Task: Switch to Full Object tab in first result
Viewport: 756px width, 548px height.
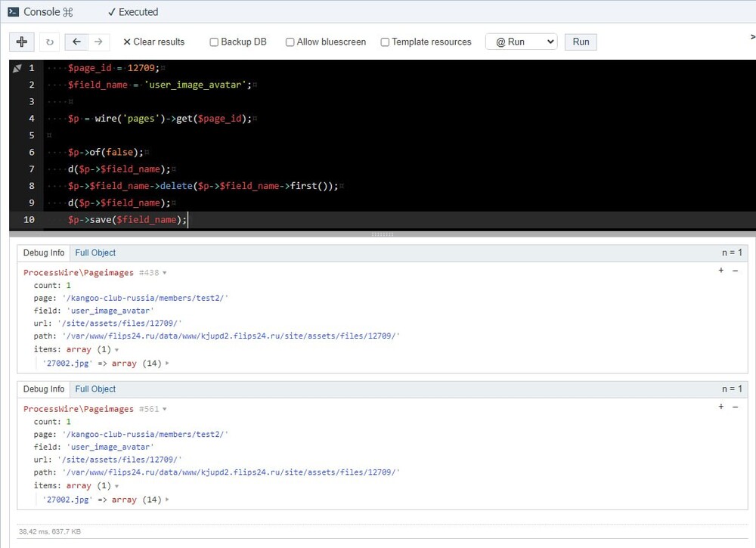Action: (95, 253)
